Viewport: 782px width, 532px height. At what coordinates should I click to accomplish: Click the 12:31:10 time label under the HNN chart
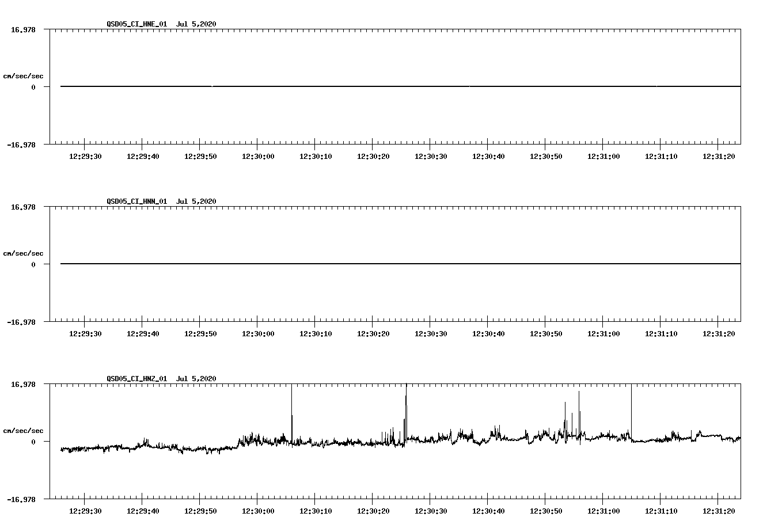click(x=661, y=334)
